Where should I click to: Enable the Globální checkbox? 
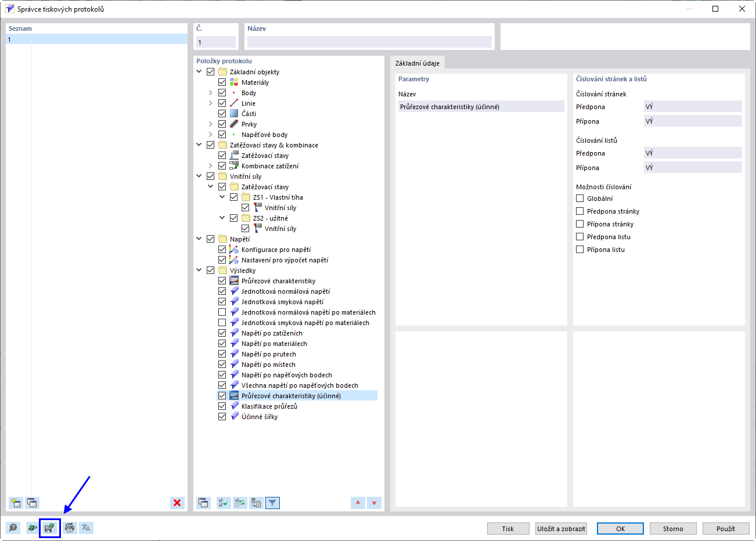(x=579, y=199)
